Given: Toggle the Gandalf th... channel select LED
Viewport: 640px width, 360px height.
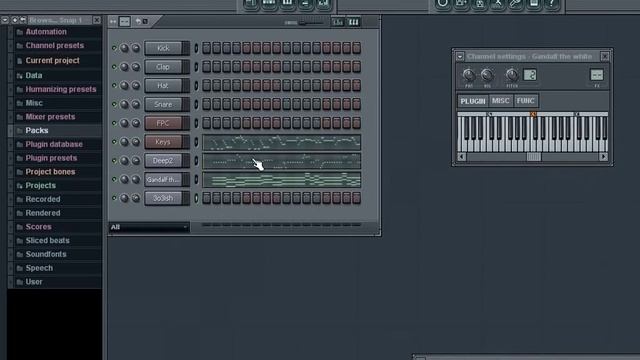Looking at the screenshot, I should [196, 180].
